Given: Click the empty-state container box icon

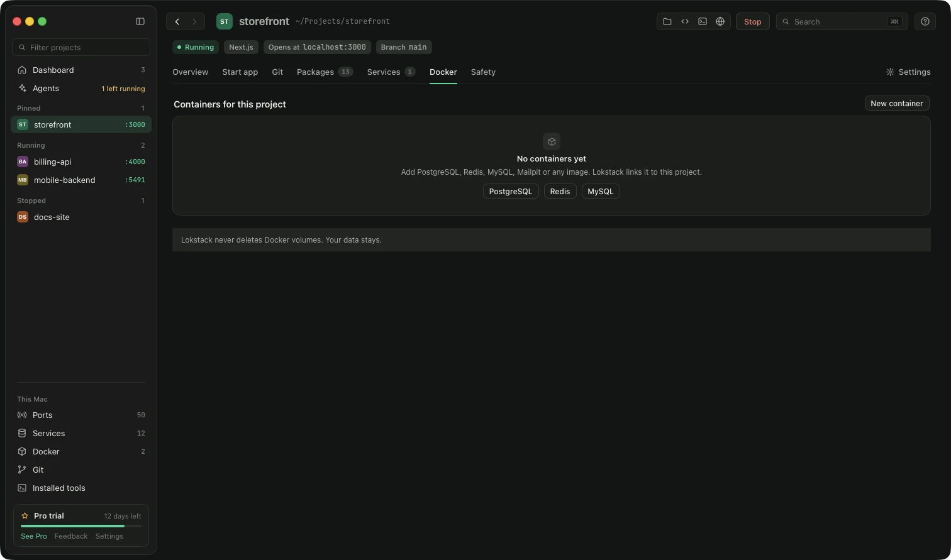Looking at the screenshot, I should point(552,141).
